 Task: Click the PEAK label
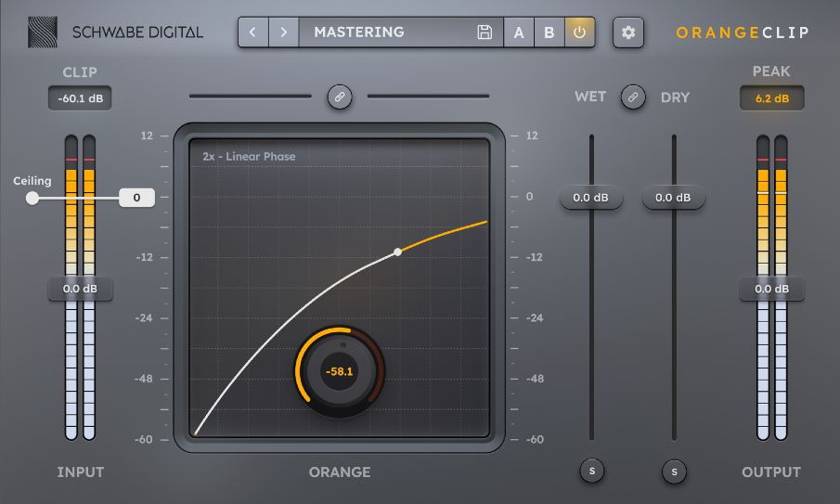[x=771, y=71]
